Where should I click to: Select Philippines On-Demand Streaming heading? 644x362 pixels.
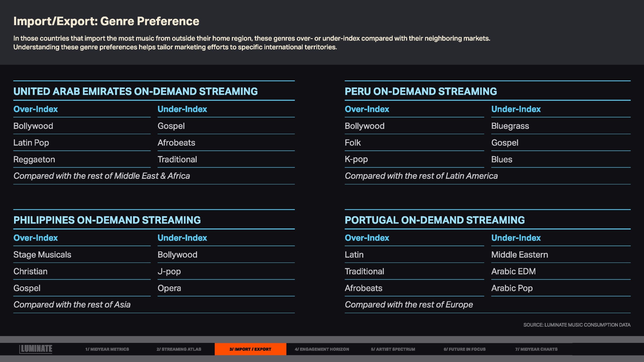(x=107, y=220)
